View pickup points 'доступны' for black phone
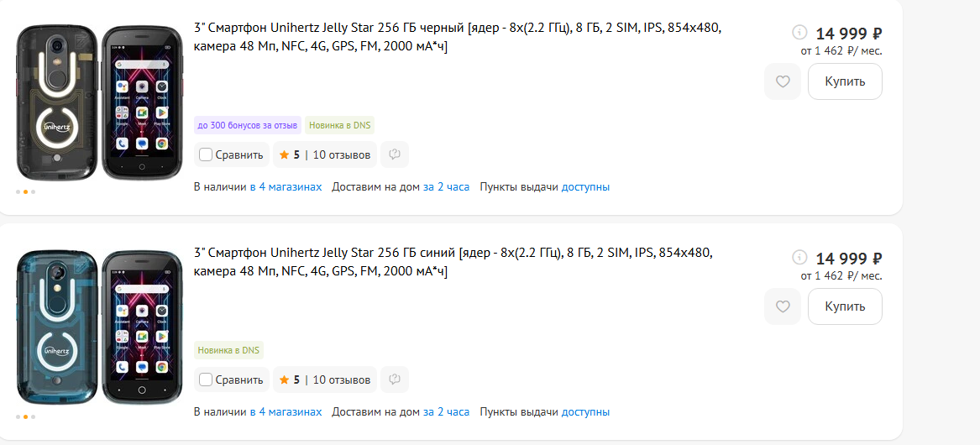 [x=585, y=187]
